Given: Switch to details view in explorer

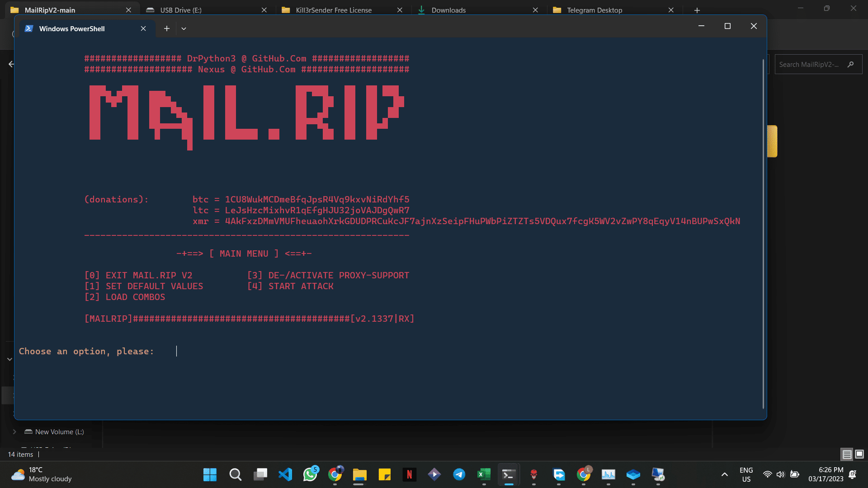Looking at the screenshot, I should tap(847, 454).
